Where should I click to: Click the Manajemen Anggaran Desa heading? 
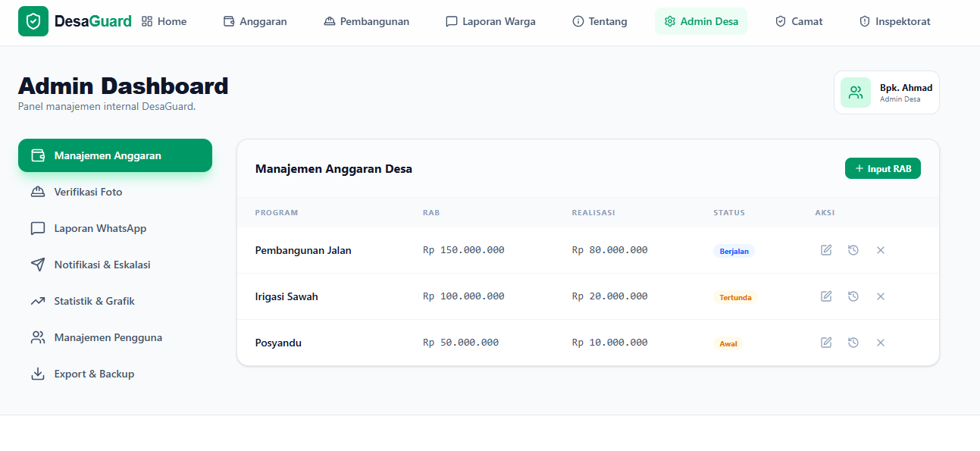333,168
